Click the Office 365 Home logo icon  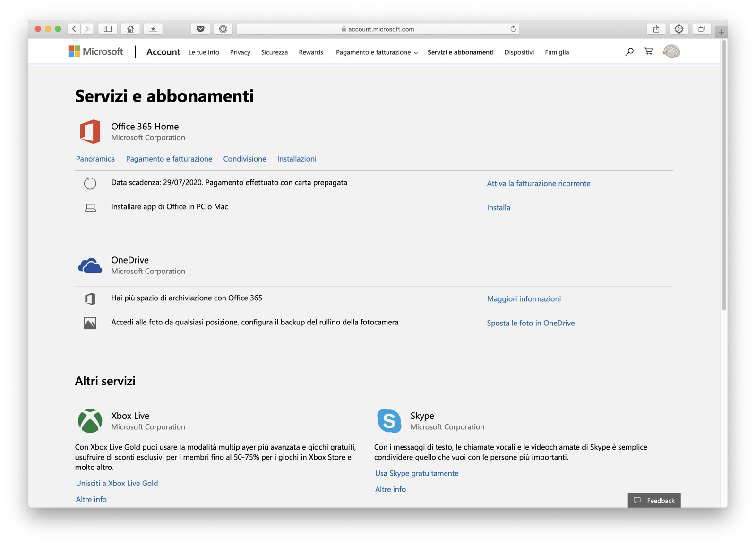90,131
